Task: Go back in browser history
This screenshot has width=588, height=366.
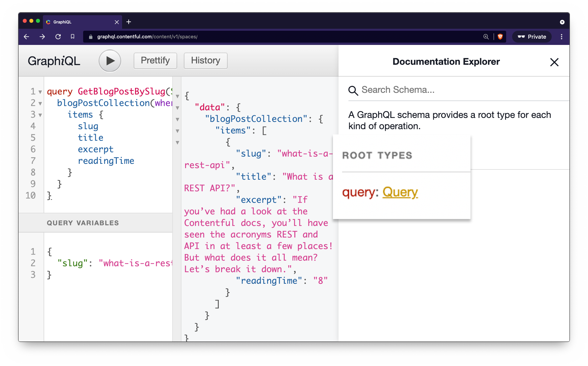Action: [x=27, y=37]
